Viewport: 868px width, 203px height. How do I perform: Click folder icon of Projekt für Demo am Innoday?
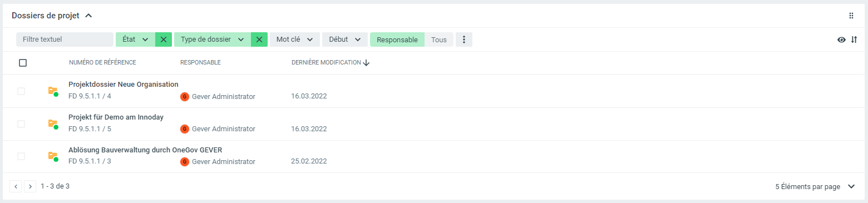tap(53, 123)
